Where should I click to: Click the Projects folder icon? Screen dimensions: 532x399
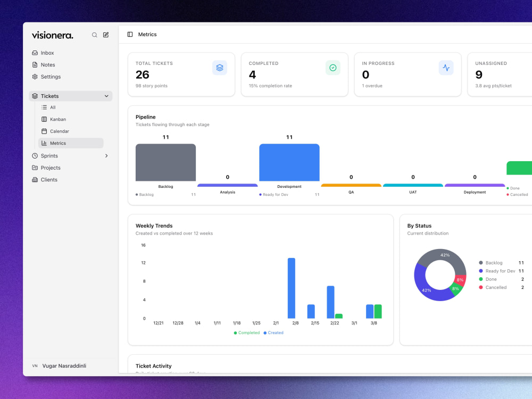point(35,168)
